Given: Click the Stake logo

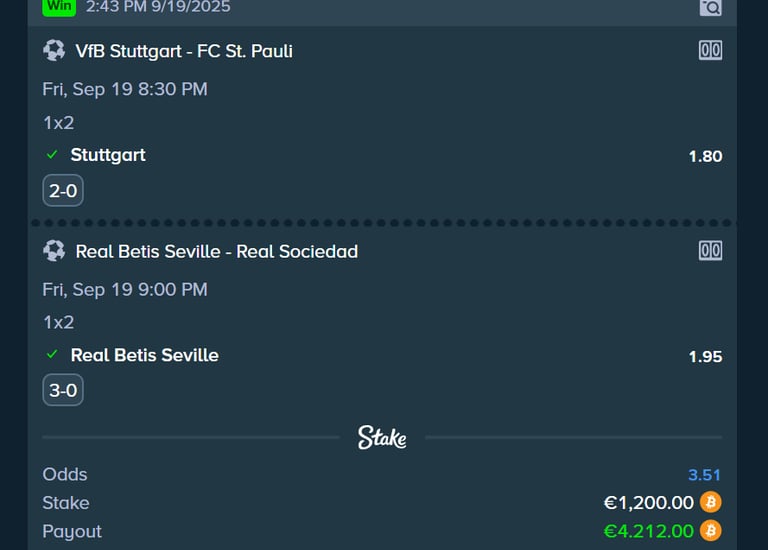Looking at the screenshot, I should tap(382, 437).
